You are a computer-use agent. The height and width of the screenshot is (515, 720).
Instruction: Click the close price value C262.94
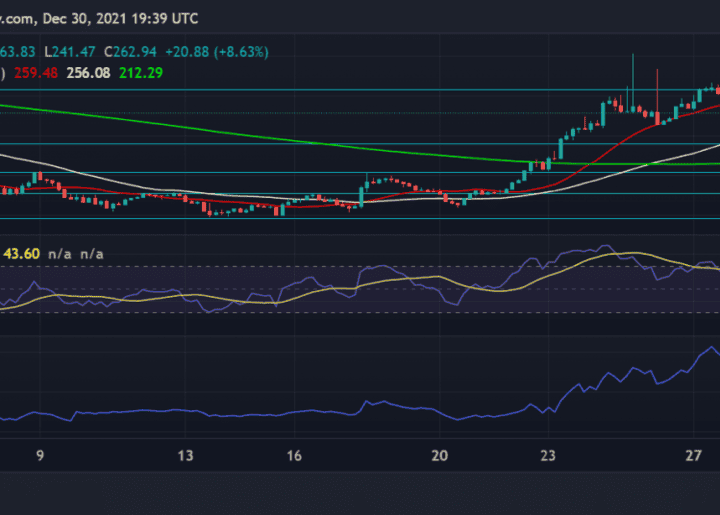[131, 52]
